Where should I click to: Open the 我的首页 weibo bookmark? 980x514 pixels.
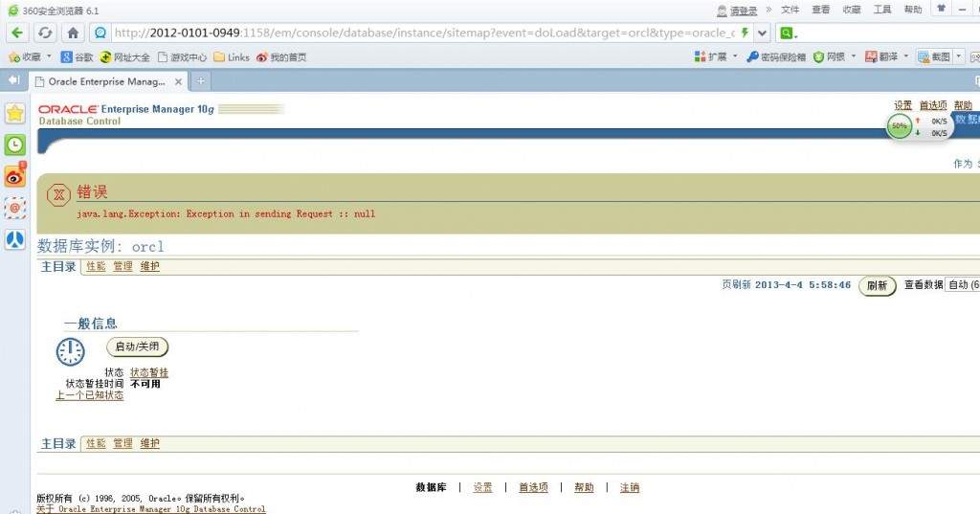coord(281,56)
